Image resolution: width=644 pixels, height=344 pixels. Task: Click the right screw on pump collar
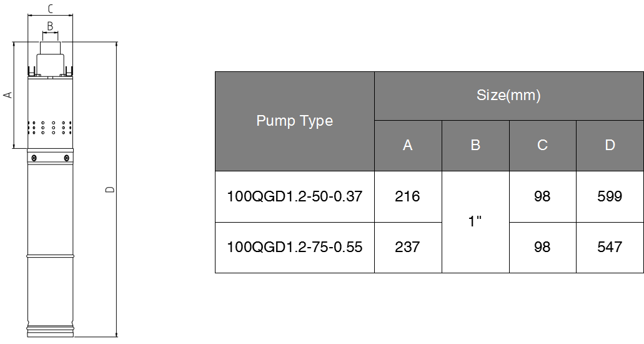[67, 158]
